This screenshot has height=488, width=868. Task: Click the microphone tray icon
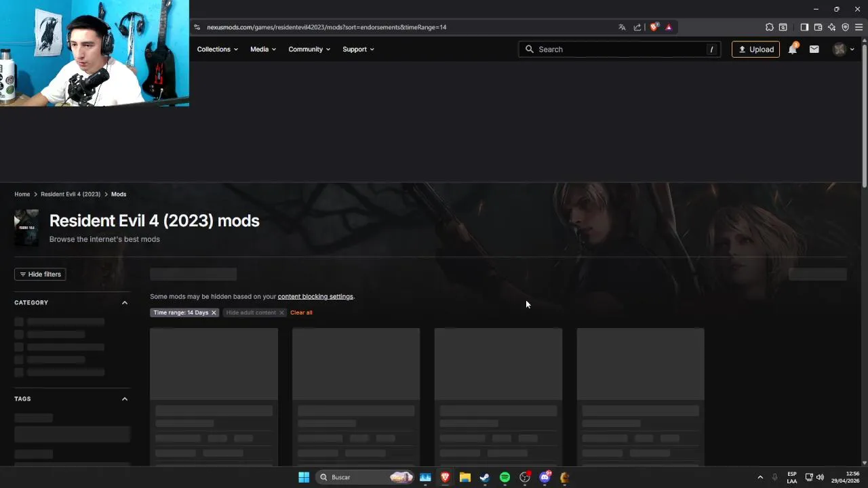pyautogui.click(x=774, y=477)
